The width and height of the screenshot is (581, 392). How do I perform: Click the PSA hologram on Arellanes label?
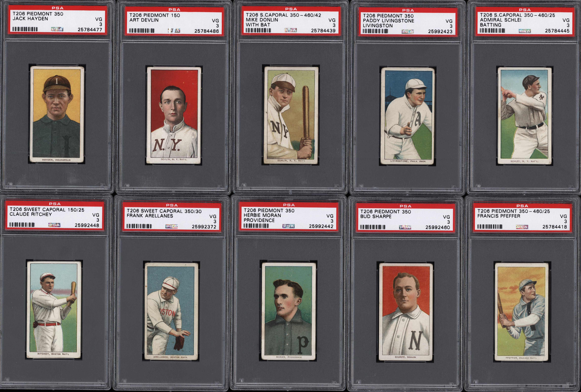172,226
